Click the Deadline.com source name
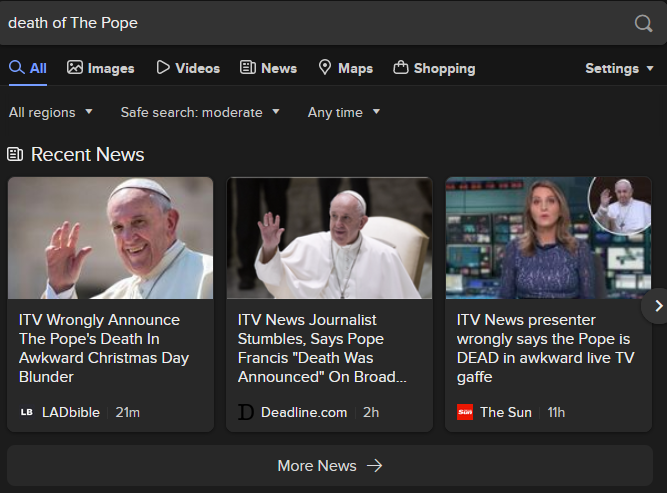 point(304,412)
